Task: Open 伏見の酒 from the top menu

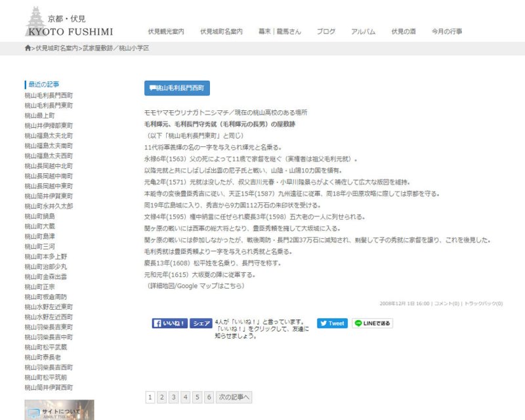Action: pos(404,31)
